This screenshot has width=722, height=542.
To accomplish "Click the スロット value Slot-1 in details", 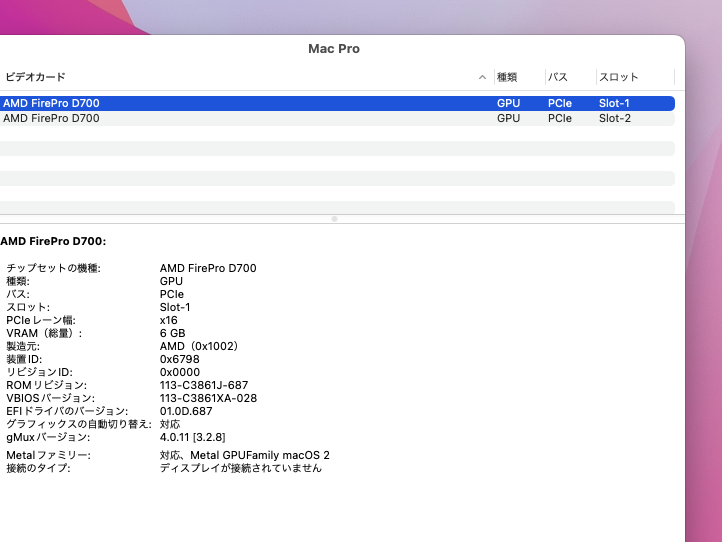I will click(175, 307).
